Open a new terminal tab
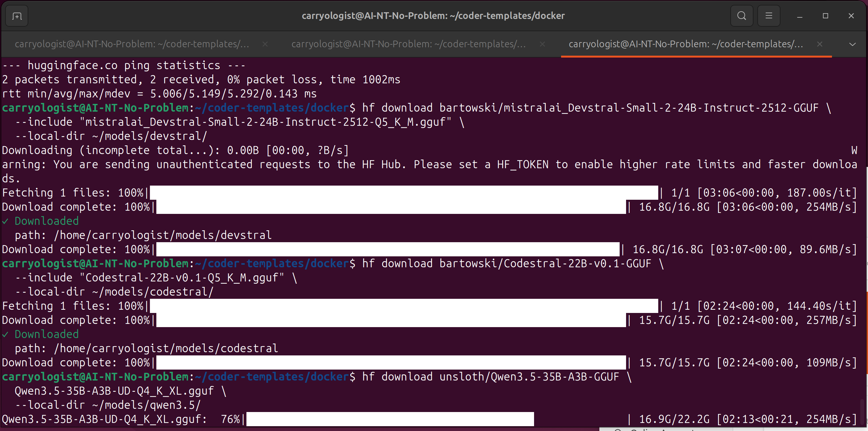This screenshot has height=431, width=868. 17,16
